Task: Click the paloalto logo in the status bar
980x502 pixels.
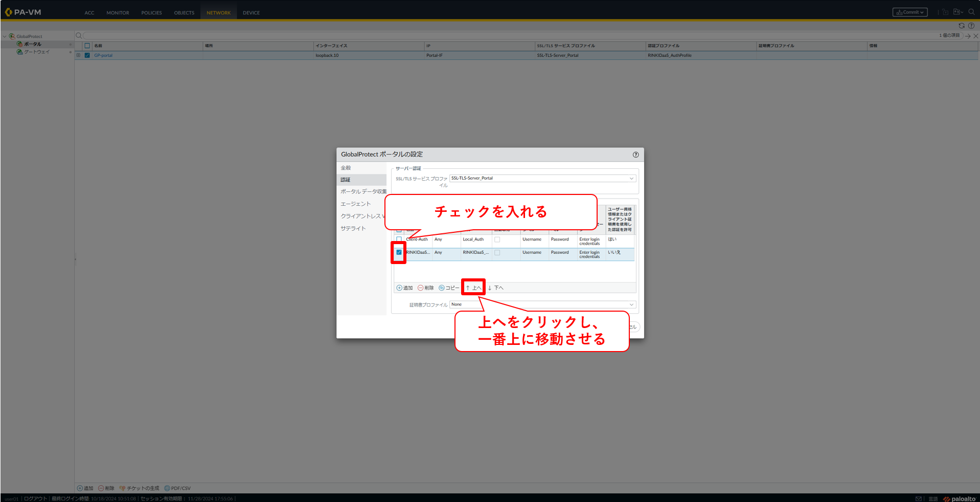Action: click(x=960, y=499)
